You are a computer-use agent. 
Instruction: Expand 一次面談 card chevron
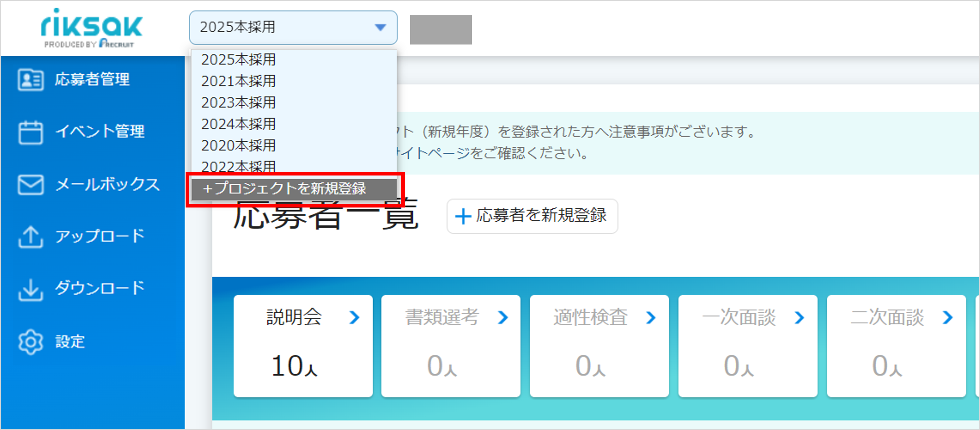(799, 317)
